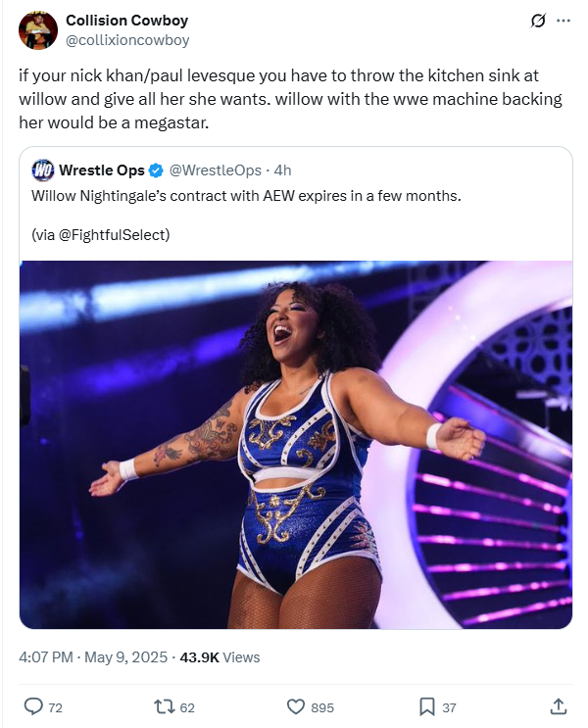The height and width of the screenshot is (728, 588).
Task: Open the Collision Cowboy display name
Action: pyautogui.click(x=126, y=21)
